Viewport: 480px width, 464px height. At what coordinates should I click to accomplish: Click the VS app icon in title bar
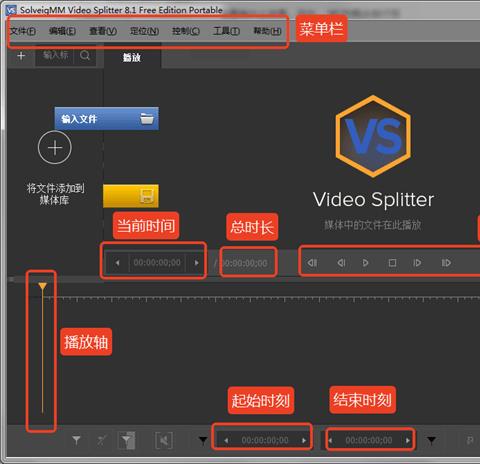point(11,10)
